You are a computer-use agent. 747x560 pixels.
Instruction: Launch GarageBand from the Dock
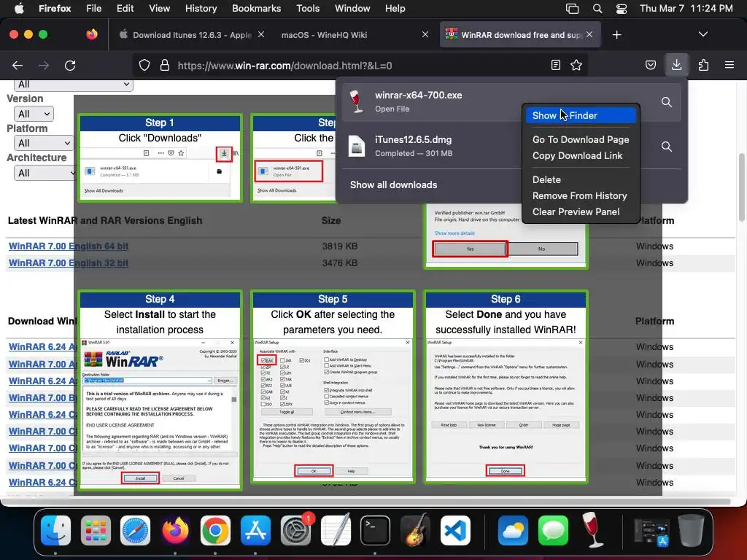pyautogui.click(x=415, y=530)
